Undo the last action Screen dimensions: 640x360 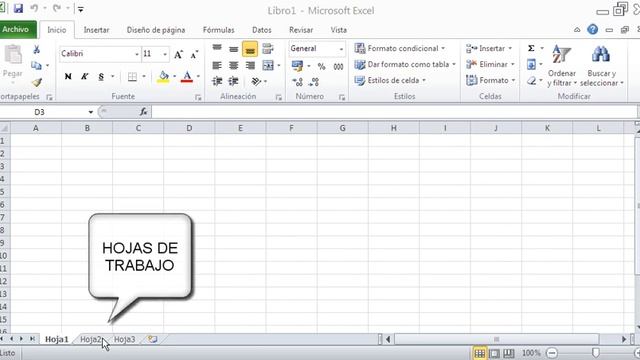pos(34,8)
